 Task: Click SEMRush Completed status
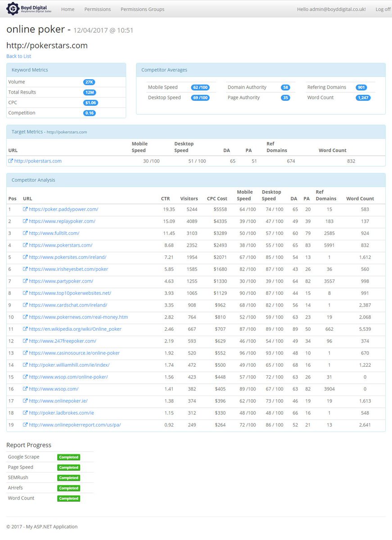tap(68, 478)
